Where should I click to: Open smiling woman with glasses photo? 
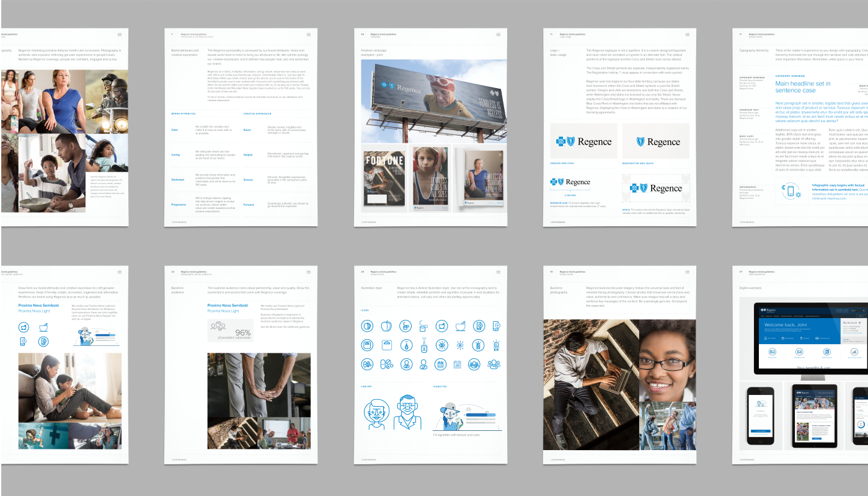tap(668, 360)
